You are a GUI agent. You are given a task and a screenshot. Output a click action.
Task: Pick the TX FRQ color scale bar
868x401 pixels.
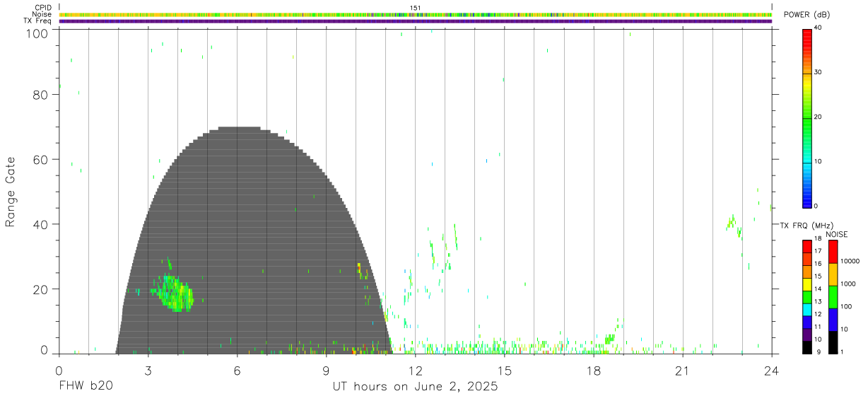coord(807,296)
